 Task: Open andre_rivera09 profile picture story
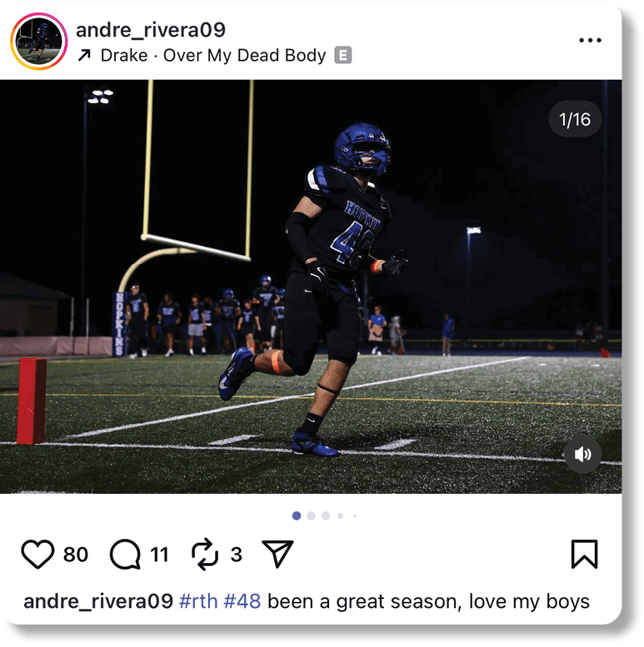coord(39,42)
